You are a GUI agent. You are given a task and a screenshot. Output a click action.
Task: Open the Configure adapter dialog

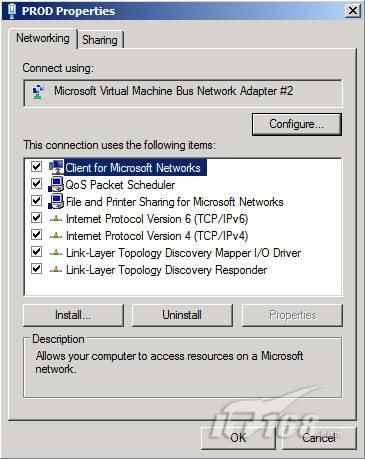click(x=297, y=124)
